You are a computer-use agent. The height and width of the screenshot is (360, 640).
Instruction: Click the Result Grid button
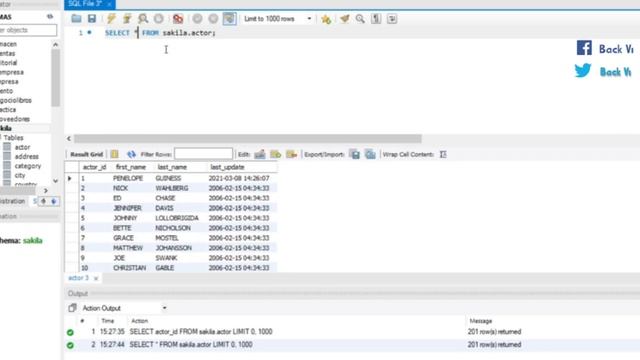87,154
